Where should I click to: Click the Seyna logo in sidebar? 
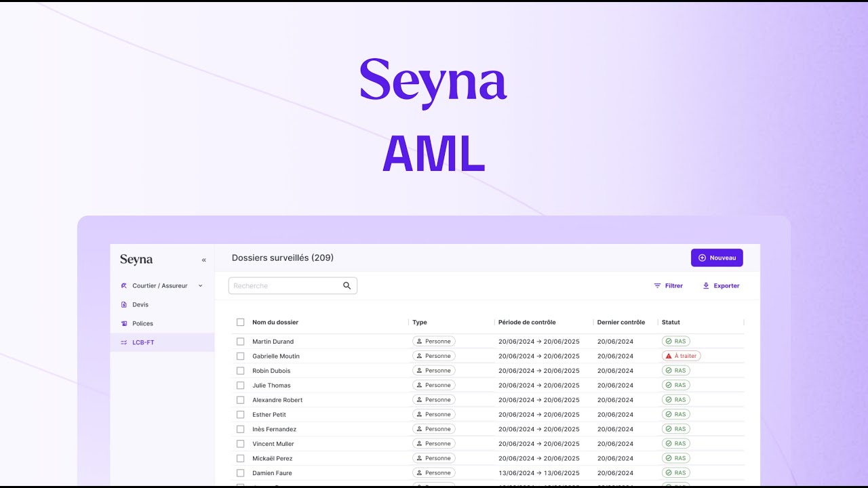(x=136, y=260)
